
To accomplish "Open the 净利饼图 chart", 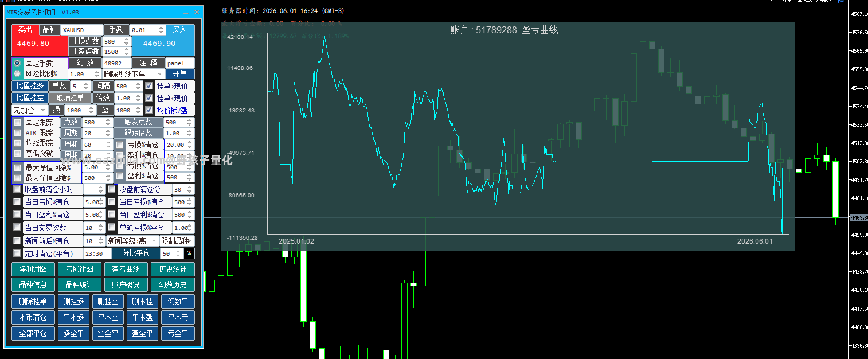I will pos(33,269).
